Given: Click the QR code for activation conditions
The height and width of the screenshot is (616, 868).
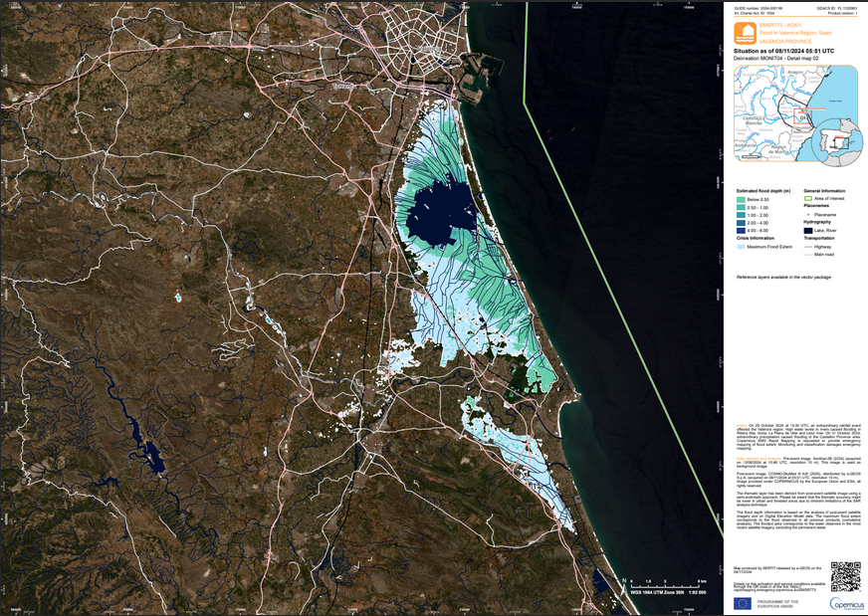Looking at the screenshot, I should (847, 576).
